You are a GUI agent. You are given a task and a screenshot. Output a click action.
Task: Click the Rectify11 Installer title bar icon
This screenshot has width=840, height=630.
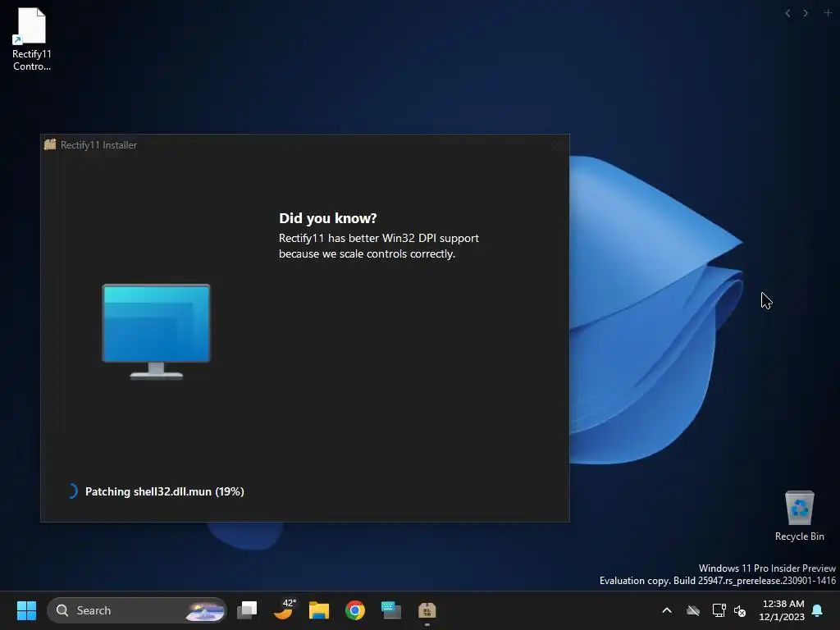[50, 144]
